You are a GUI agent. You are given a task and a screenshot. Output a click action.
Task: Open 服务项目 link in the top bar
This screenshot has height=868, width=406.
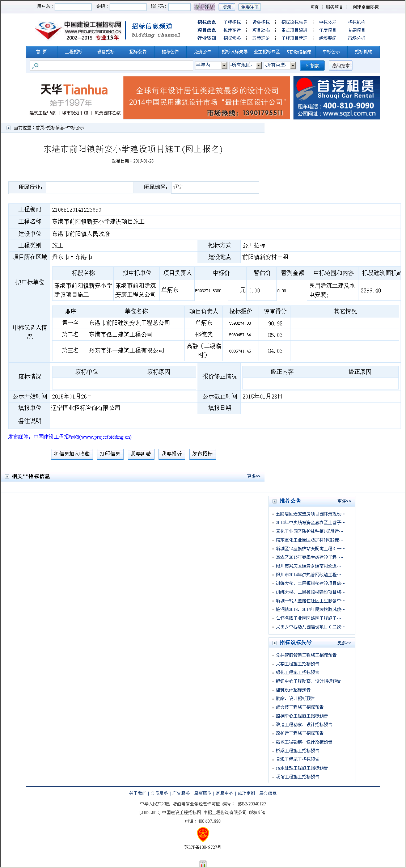(334, 7)
